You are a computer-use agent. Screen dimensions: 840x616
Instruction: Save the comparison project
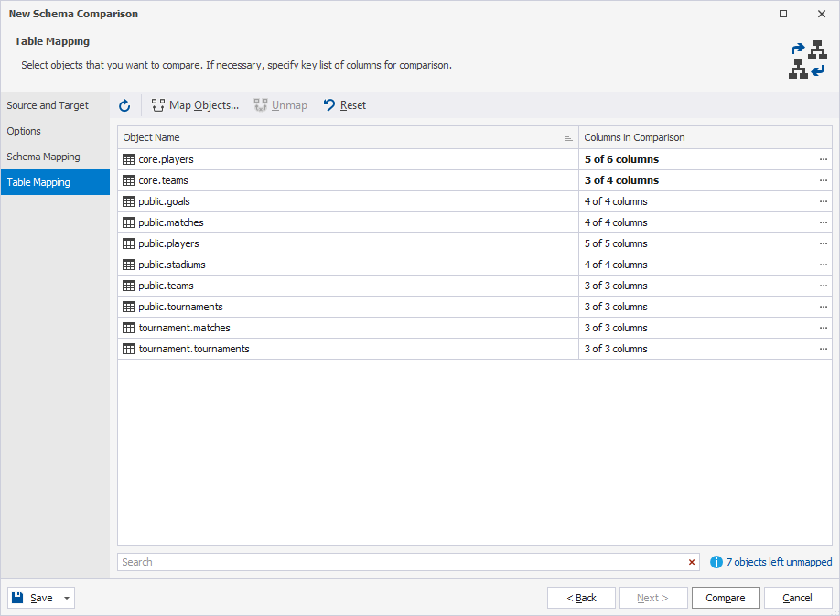[x=33, y=598]
